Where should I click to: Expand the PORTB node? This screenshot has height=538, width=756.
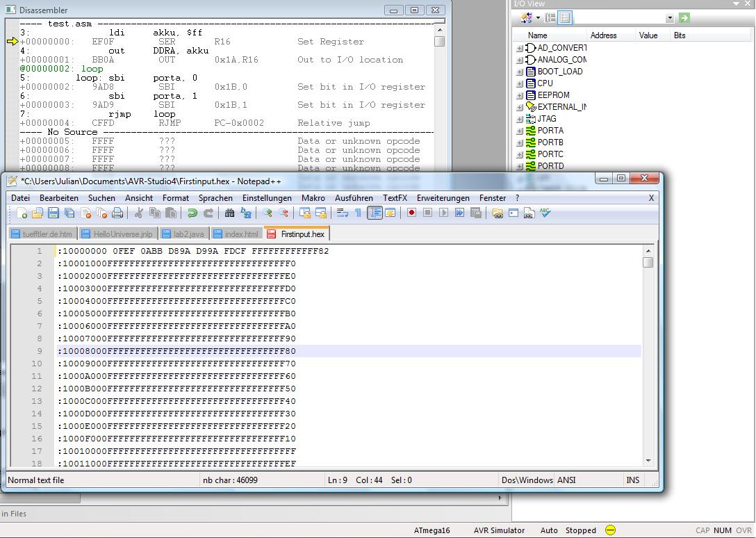pyautogui.click(x=520, y=142)
